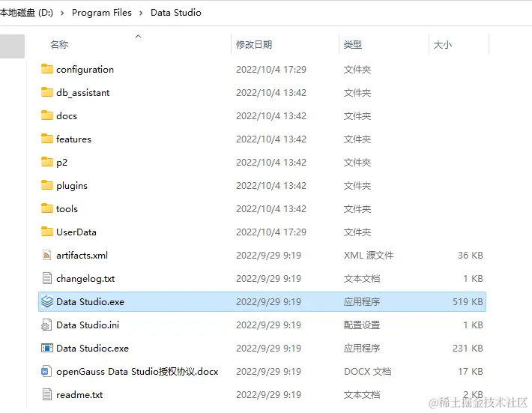Click the artifacts.xml file icon
The height and width of the screenshot is (413, 532).
click(x=46, y=255)
